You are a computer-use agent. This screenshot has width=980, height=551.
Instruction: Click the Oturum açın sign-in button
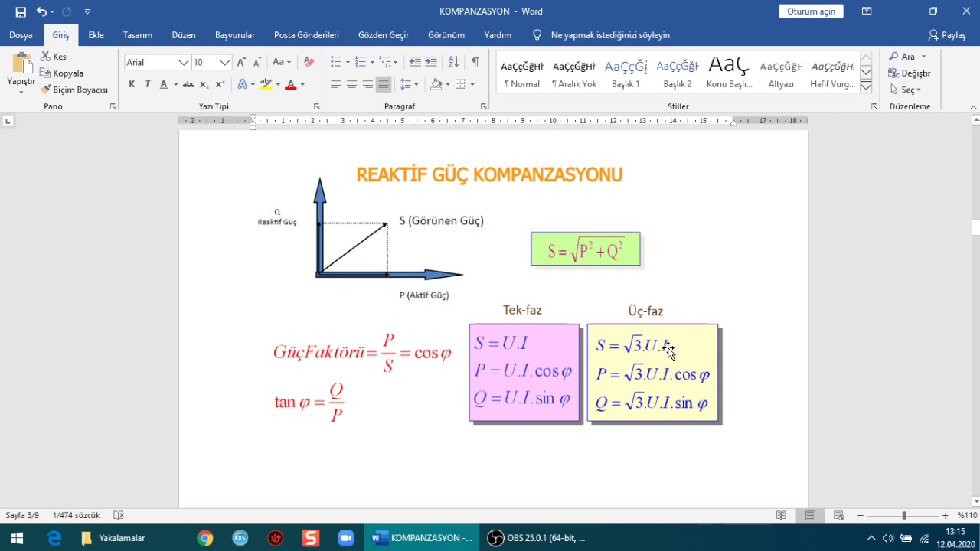812,11
